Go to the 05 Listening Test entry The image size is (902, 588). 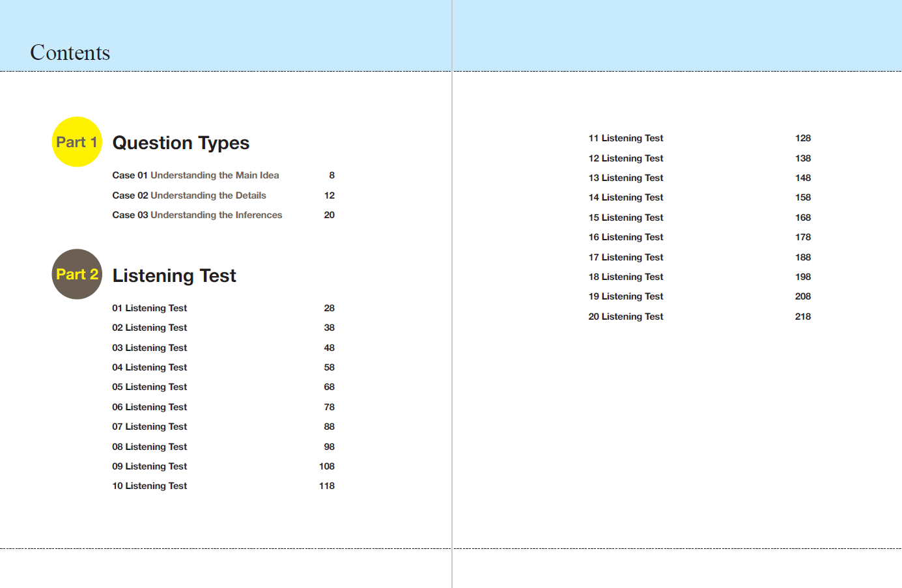pos(150,387)
